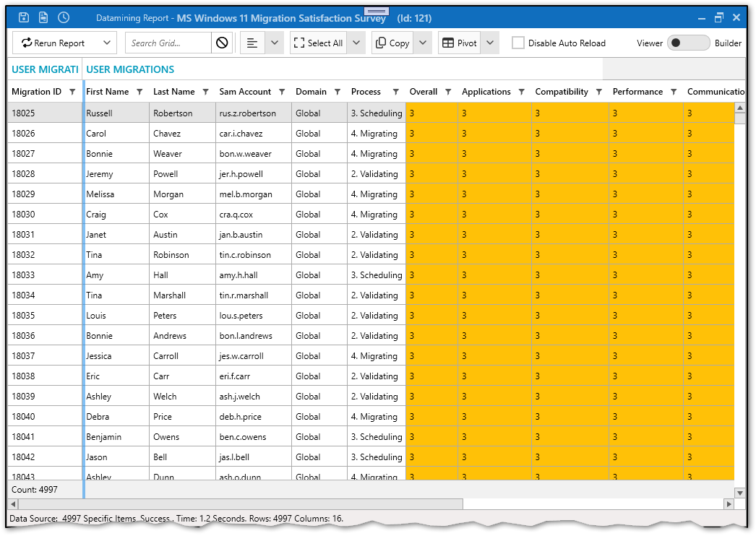The height and width of the screenshot is (536, 756).
Task: Select last name cell 'Carr'
Action: 182,376
